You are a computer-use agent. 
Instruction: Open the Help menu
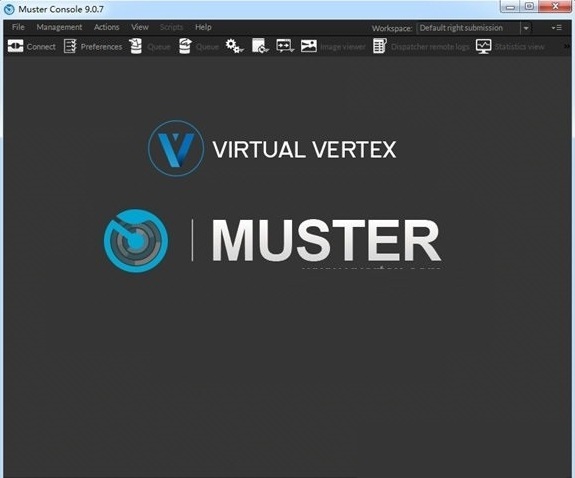tap(203, 27)
